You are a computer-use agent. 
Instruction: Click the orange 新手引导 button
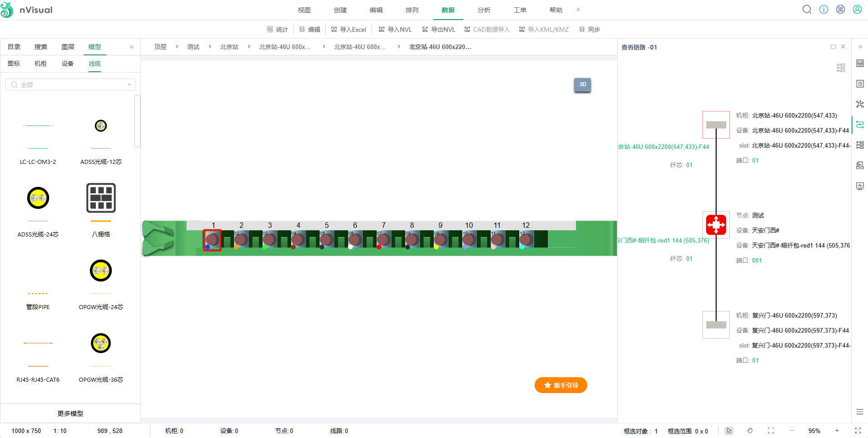pyautogui.click(x=561, y=385)
